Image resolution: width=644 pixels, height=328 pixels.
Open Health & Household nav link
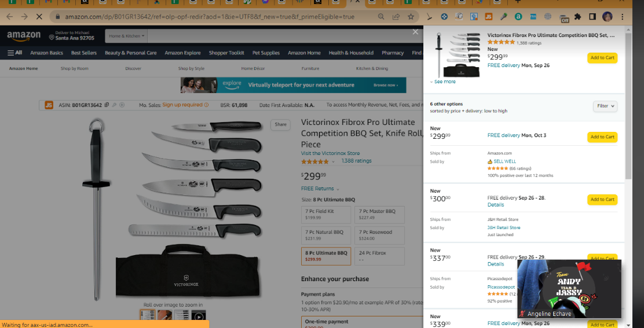click(351, 53)
